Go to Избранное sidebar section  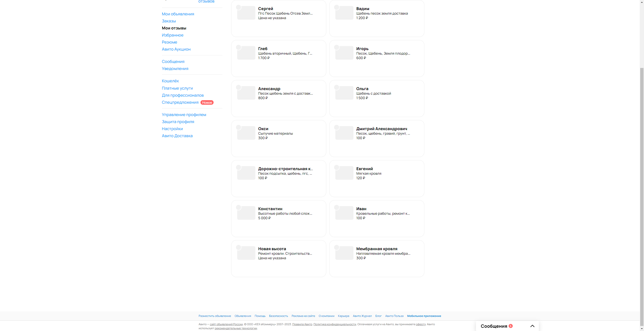pos(172,35)
